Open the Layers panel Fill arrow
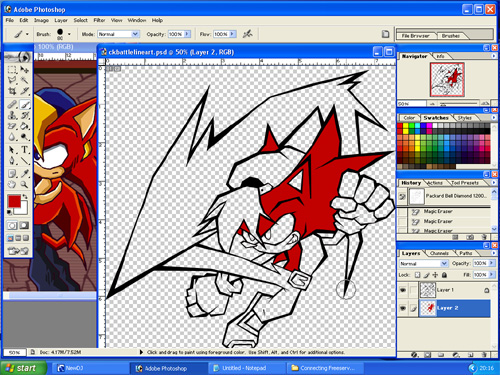Viewport: 500px width, 375px height. (x=491, y=275)
